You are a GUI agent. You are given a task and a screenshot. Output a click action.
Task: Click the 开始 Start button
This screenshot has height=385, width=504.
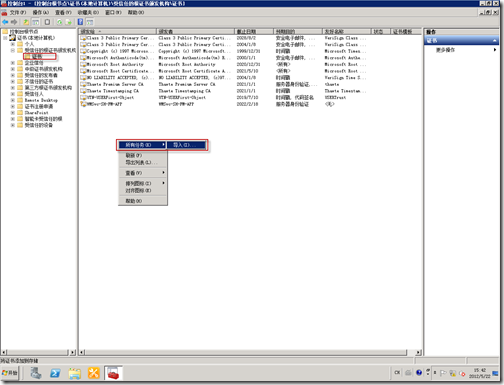(x=10, y=373)
